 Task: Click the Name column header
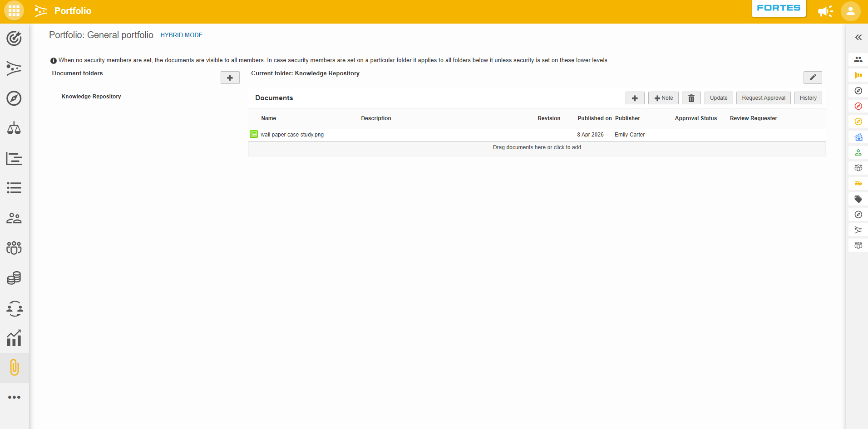coord(269,118)
